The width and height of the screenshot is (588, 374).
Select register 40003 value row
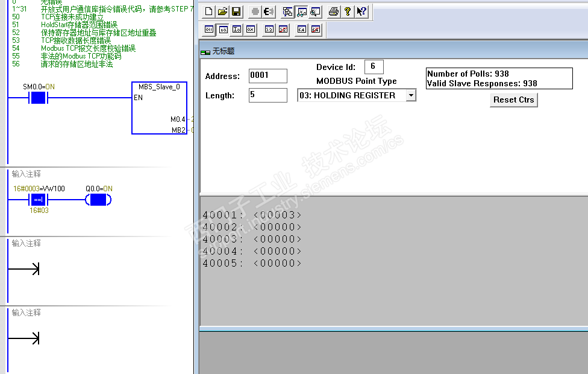(x=252, y=239)
